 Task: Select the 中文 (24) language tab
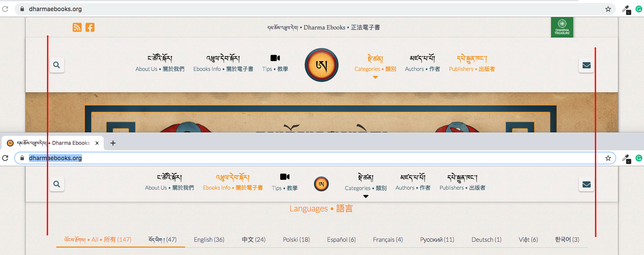254,240
